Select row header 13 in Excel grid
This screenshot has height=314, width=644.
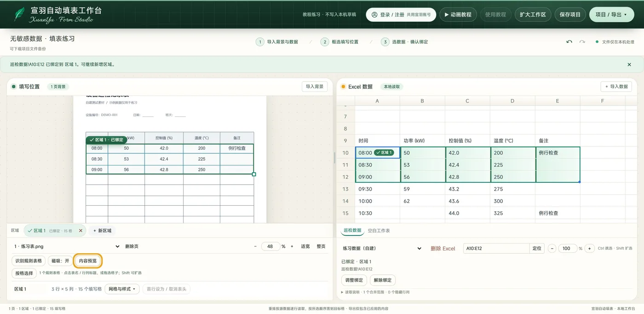pos(345,189)
